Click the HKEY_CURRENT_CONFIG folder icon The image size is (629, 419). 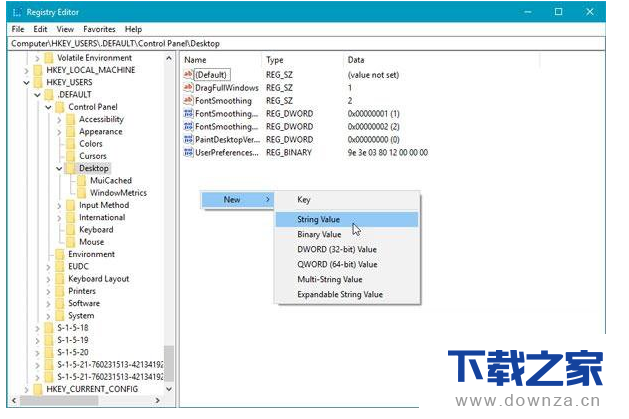coord(38,389)
